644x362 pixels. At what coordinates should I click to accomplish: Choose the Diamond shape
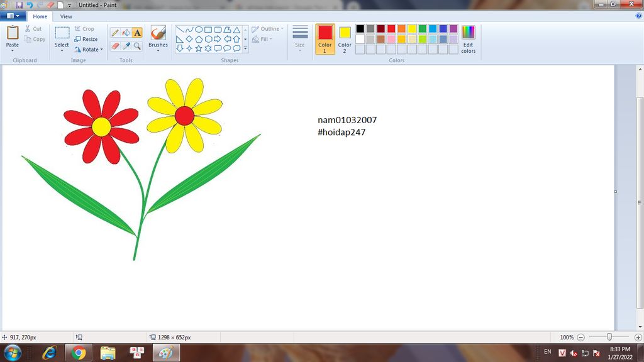[x=189, y=39]
